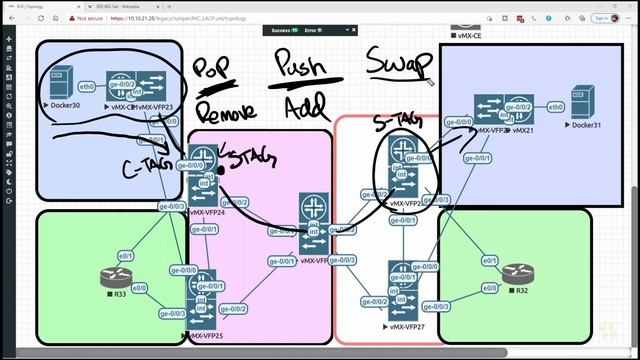Viewport: 640px width, 360px height.
Task: Open the Pictures panel in sidebar
Action: tap(9, 77)
